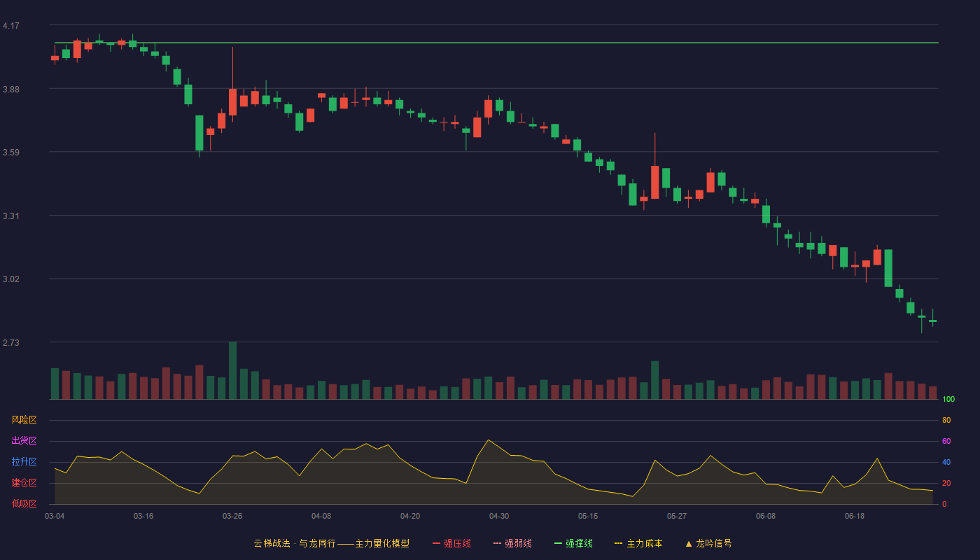Click the 05-27 date axis label

click(677, 516)
